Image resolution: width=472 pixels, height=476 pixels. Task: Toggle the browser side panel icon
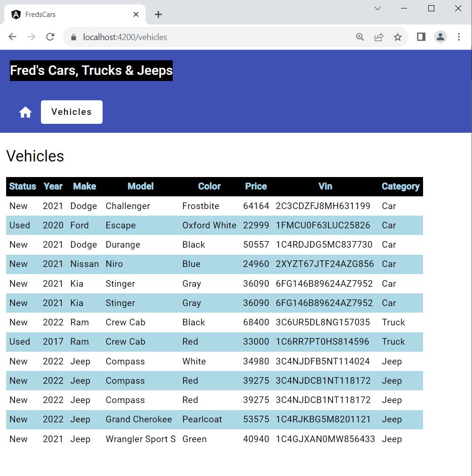(421, 37)
